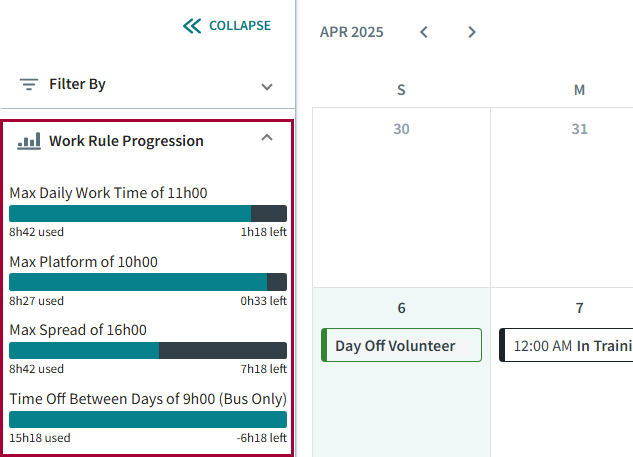Viewport: 633px width, 457px height.
Task: Collapse the Work Rule Progression section
Action: pyautogui.click(x=267, y=139)
